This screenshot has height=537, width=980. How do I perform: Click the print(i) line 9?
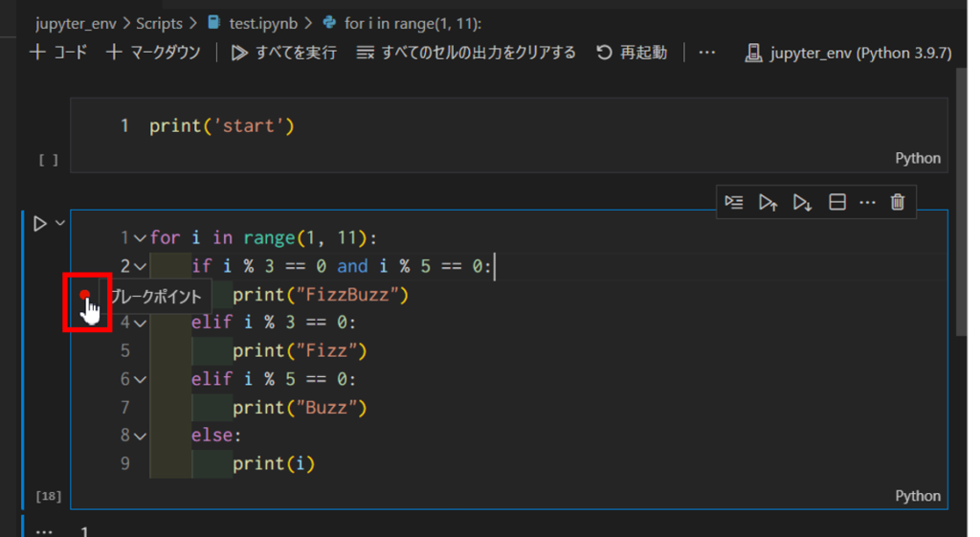(x=274, y=464)
